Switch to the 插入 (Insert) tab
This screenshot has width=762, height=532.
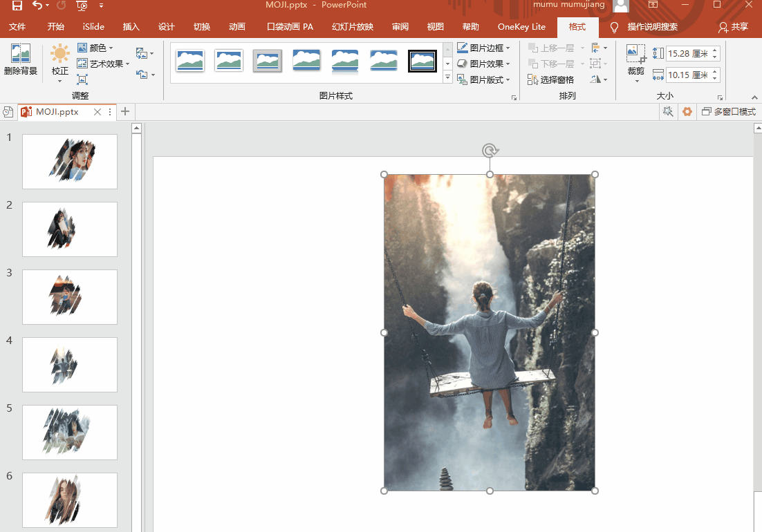[131, 27]
